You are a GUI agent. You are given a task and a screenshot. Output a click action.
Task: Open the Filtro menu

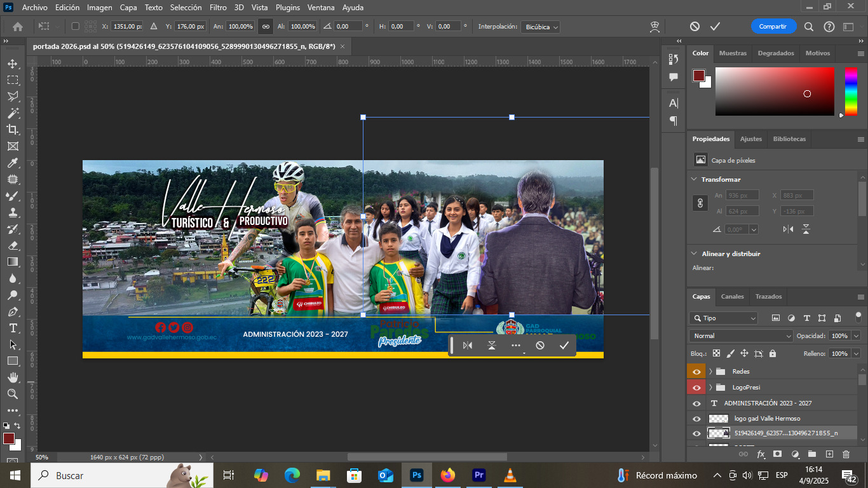[x=218, y=8]
